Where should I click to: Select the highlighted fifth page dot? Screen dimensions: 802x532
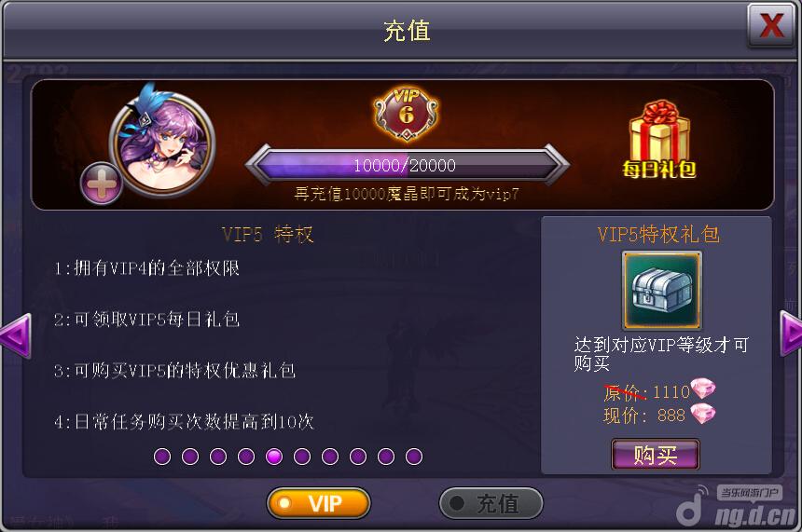pyautogui.click(x=274, y=456)
